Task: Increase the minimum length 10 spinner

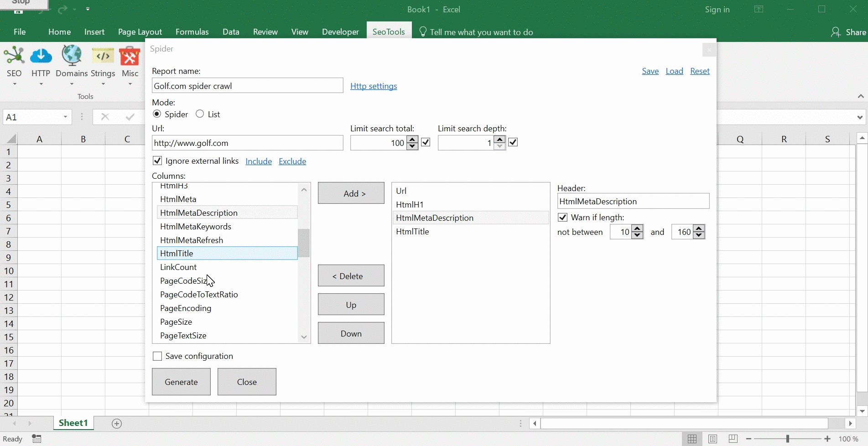Action: (x=638, y=228)
